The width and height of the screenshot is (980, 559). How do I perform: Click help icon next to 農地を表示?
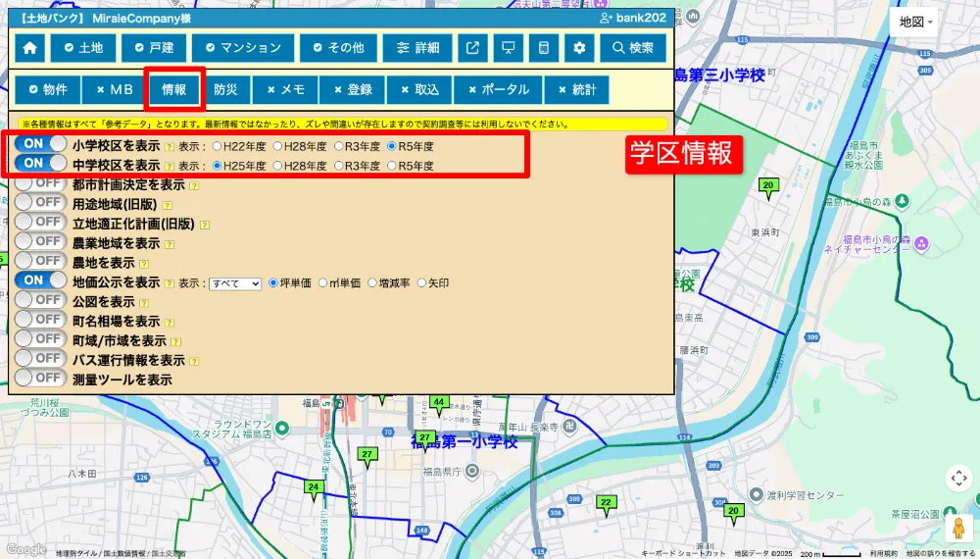pos(144,264)
